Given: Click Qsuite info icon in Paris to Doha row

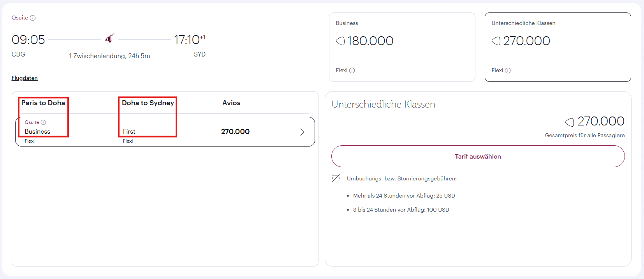Looking at the screenshot, I should pos(43,122).
